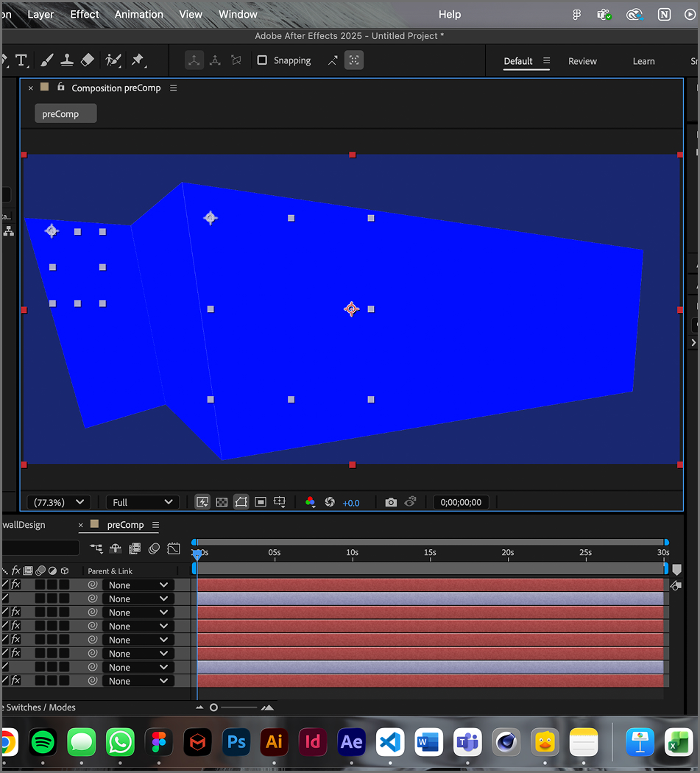Take a snapshot of the composition
Viewport: 700px width, 773px height.
coord(391,501)
